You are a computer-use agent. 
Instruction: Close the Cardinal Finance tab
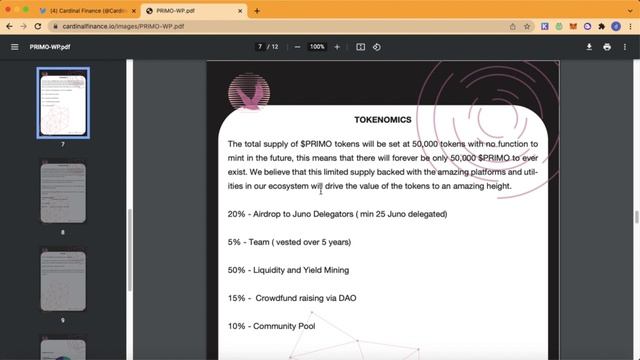pyautogui.click(x=133, y=11)
